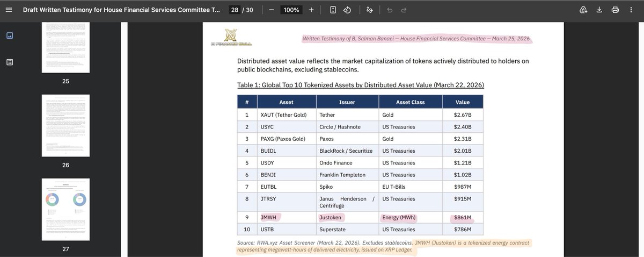Rotate the document counterclockwise
644x257 pixels.
[347, 10]
